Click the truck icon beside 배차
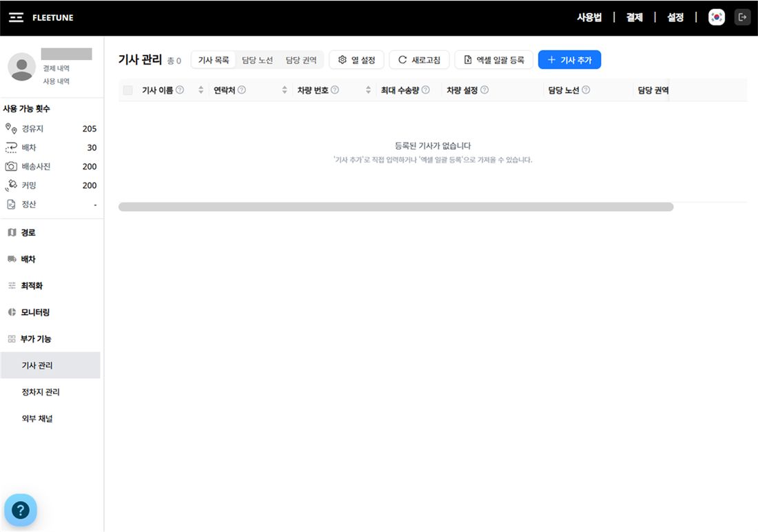The height and width of the screenshot is (532, 758). pyautogui.click(x=12, y=259)
